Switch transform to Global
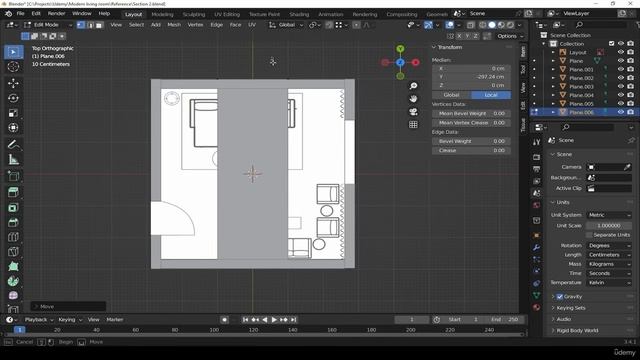This screenshot has height=360, width=640. click(x=451, y=95)
